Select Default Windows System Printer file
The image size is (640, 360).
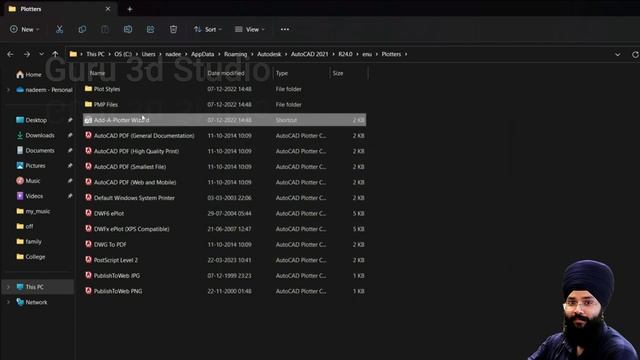pos(224,198)
